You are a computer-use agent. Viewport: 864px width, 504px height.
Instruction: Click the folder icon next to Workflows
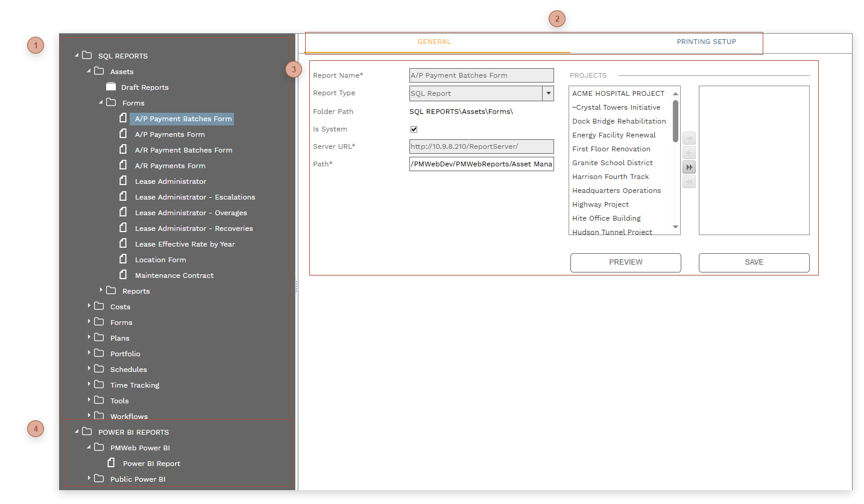pos(99,415)
